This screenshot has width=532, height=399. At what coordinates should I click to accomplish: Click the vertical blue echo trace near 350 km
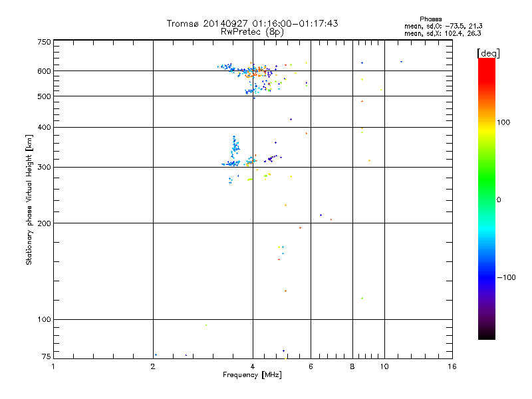coord(235,148)
